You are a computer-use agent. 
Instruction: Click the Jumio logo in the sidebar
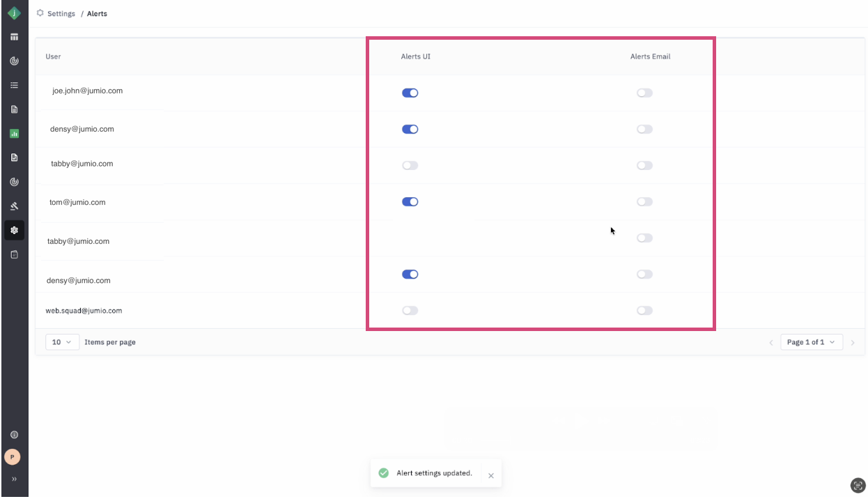tap(14, 13)
